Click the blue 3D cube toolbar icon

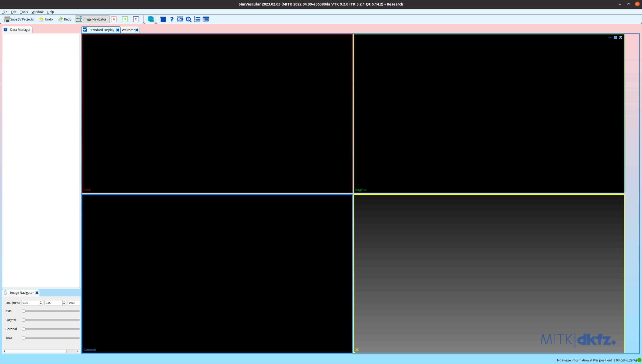click(x=151, y=19)
